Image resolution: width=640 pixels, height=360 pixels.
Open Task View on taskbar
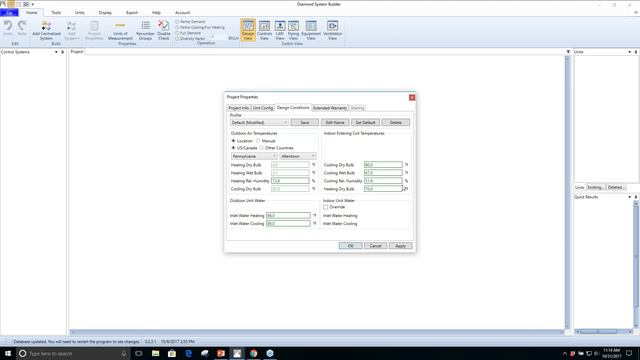139,353
